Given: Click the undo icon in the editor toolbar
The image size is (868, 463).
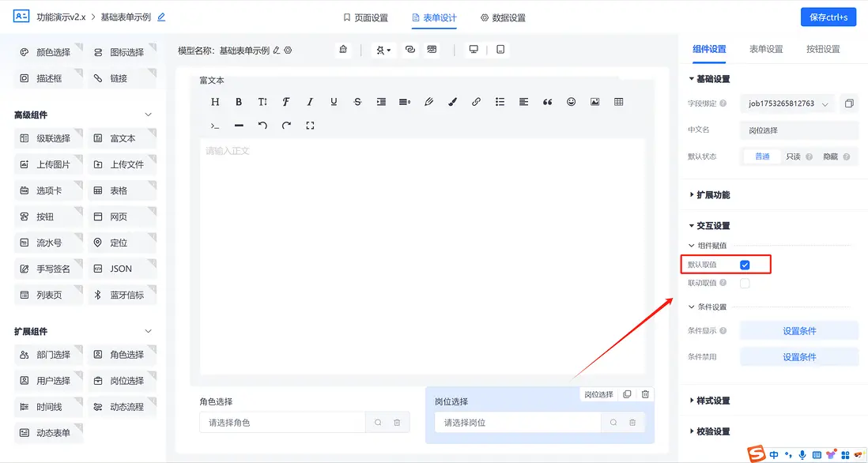Looking at the screenshot, I should click(x=262, y=125).
